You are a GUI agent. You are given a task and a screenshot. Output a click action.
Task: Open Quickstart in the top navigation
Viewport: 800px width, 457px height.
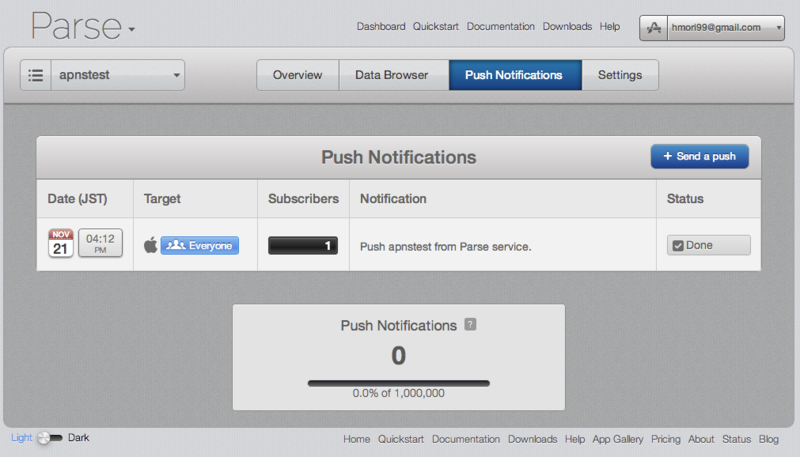click(x=435, y=27)
